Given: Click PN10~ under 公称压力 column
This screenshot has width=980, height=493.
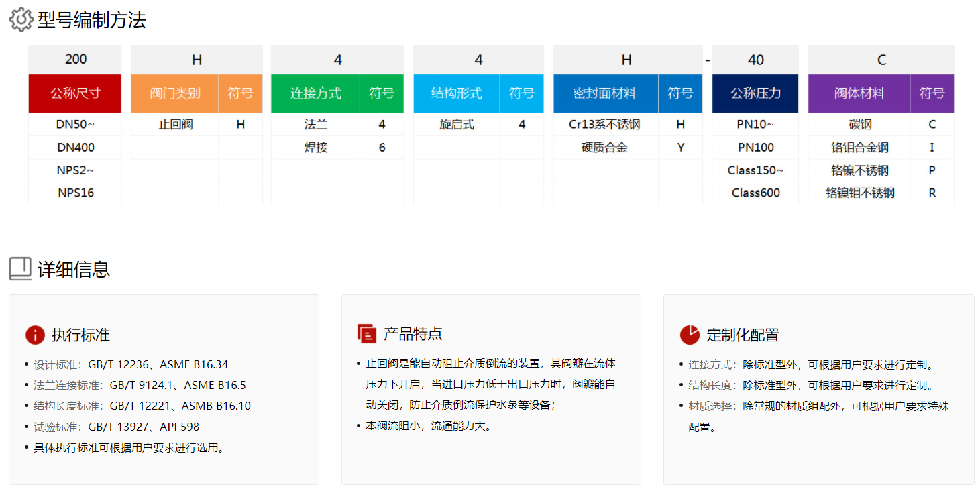Looking at the screenshot, I should [x=755, y=124].
